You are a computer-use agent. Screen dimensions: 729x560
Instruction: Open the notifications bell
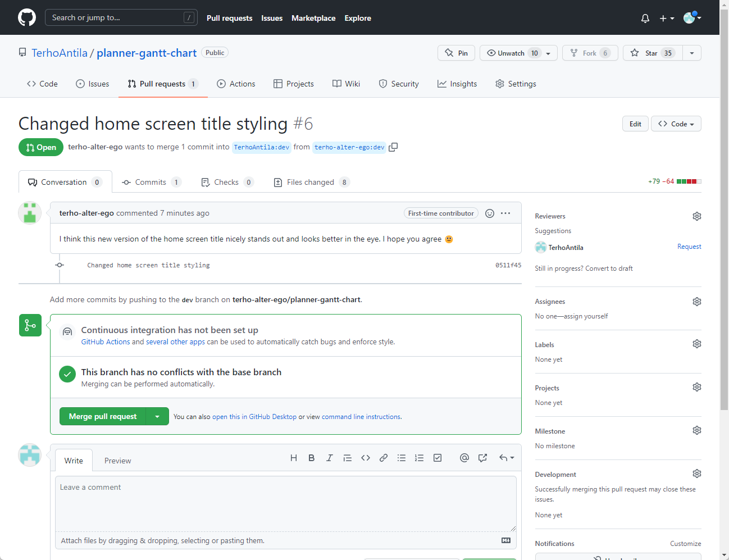coord(645,19)
